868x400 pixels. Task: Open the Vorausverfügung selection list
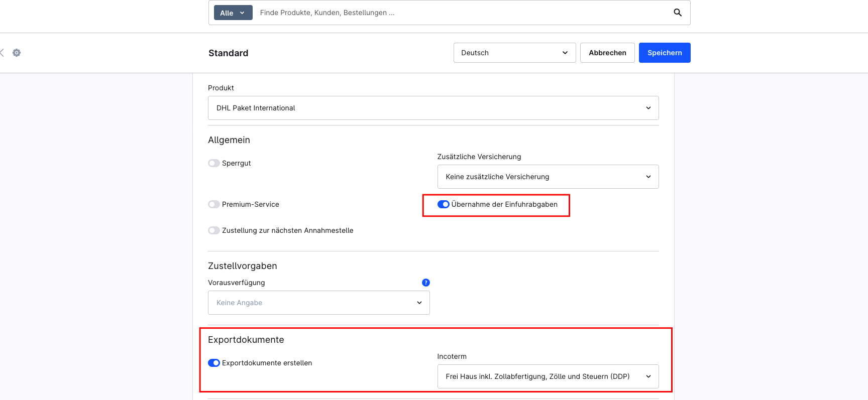tap(318, 303)
